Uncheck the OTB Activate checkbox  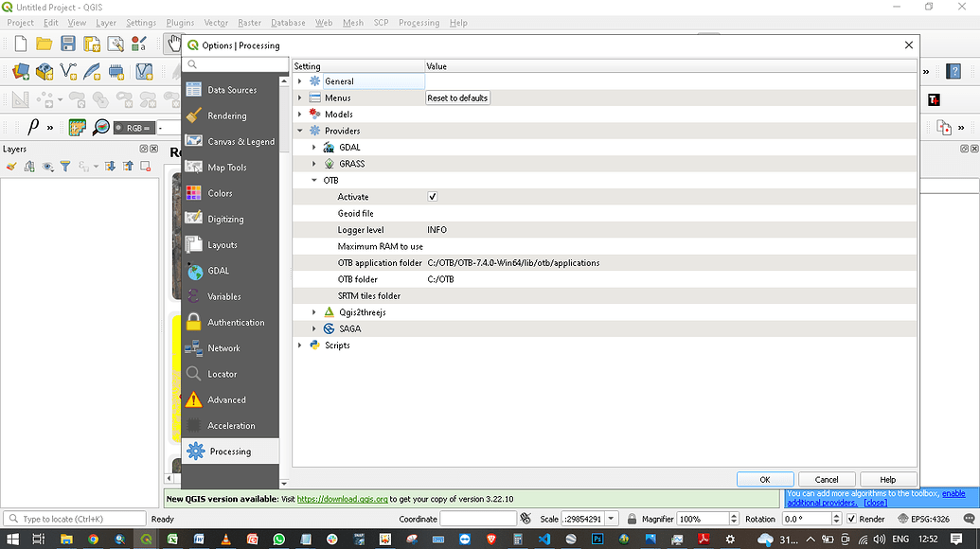[433, 196]
